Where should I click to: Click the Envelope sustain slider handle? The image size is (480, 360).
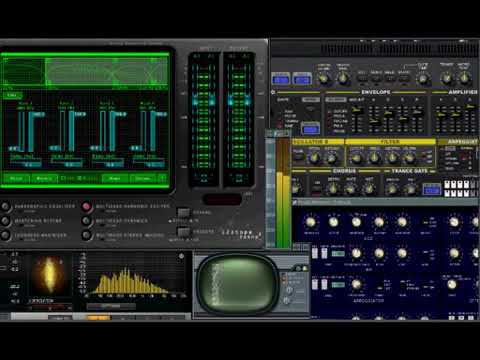[x=403, y=119]
